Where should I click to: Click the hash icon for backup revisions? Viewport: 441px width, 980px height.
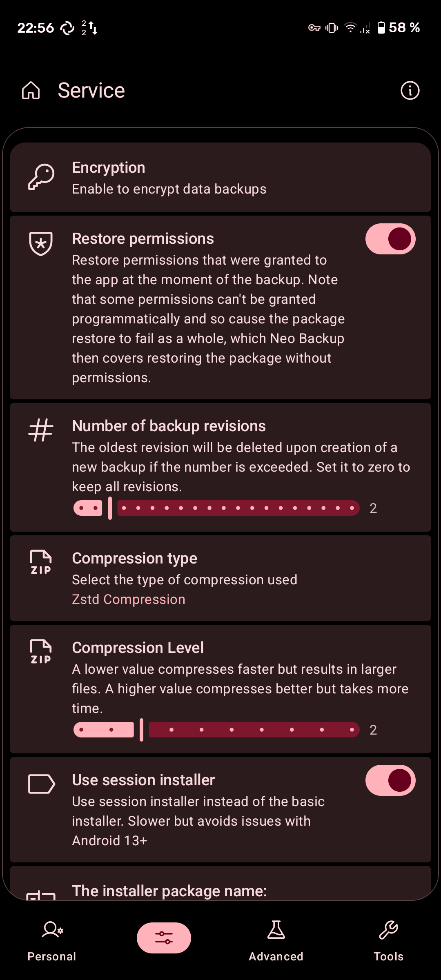coord(41,430)
